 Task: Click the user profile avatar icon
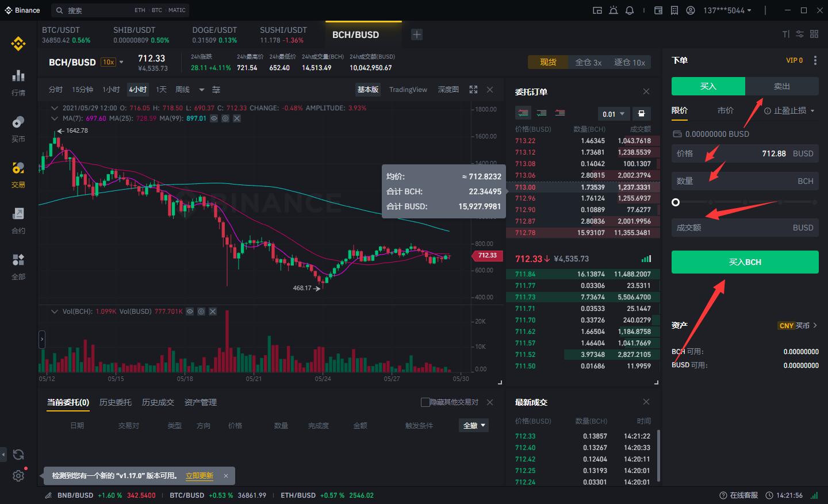pos(691,10)
